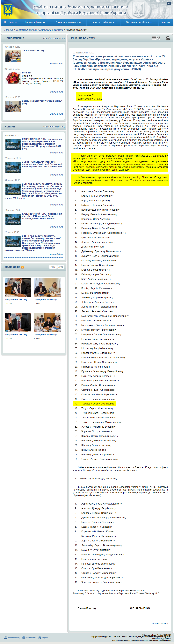Screen dimensions: 174x644
Task: Click докладніше under 16 червня 16:20 post
Action: click(x=57, y=114)
